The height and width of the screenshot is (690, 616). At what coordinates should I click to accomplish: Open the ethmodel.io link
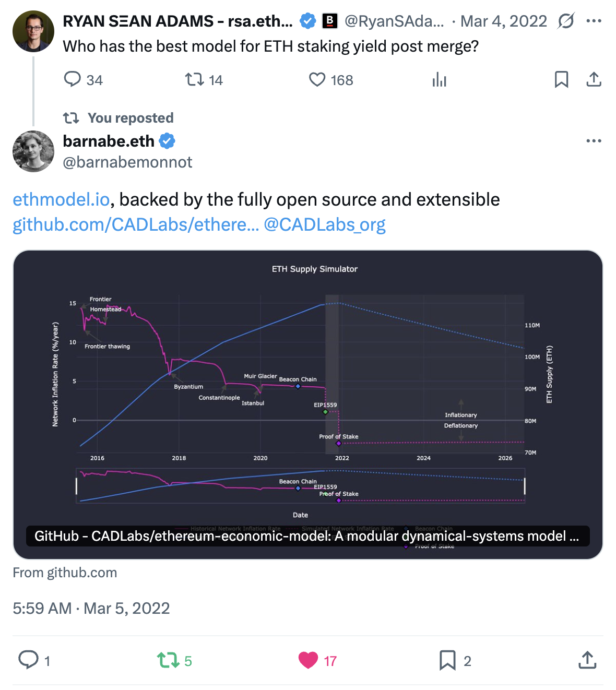tap(61, 199)
